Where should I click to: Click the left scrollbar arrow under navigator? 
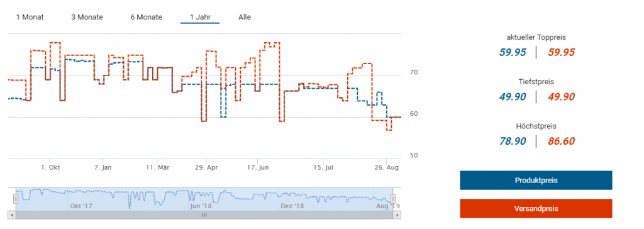coord(11,215)
